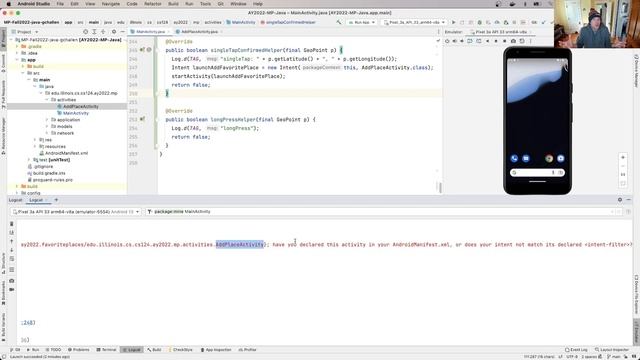The image size is (640, 360).
Task: Open the TODO tool window
Action: point(53,350)
